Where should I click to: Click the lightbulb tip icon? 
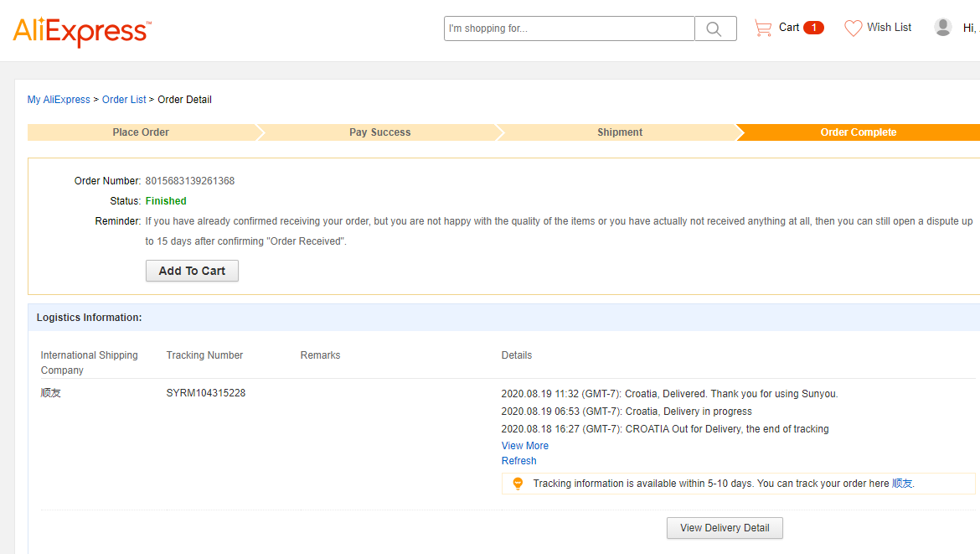tap(518, 484)
